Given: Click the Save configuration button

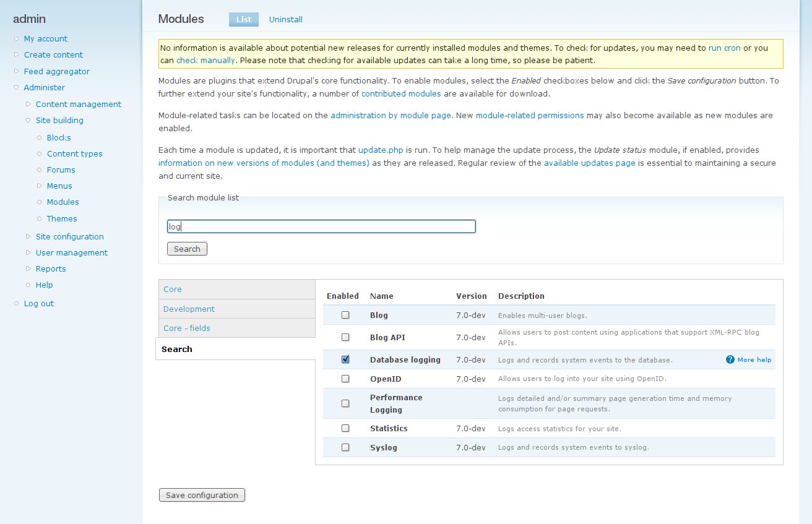Looking at the screenshot, I should [202, 495].
